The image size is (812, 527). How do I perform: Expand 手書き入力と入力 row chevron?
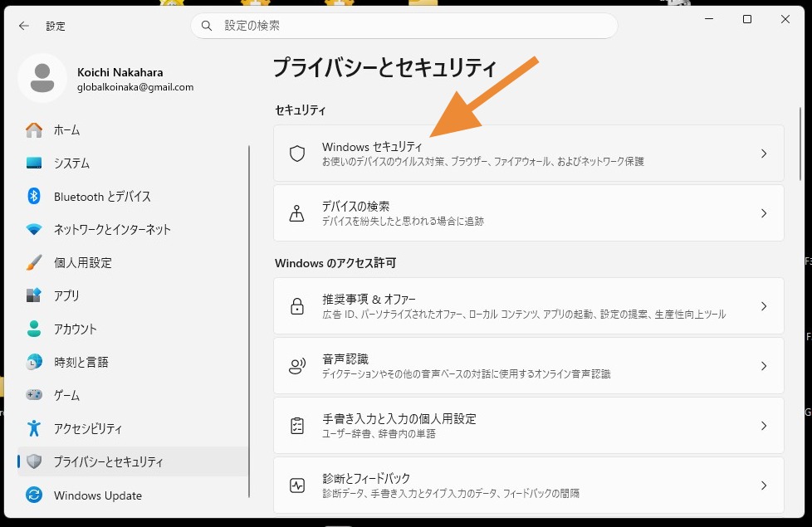(764, 426)
